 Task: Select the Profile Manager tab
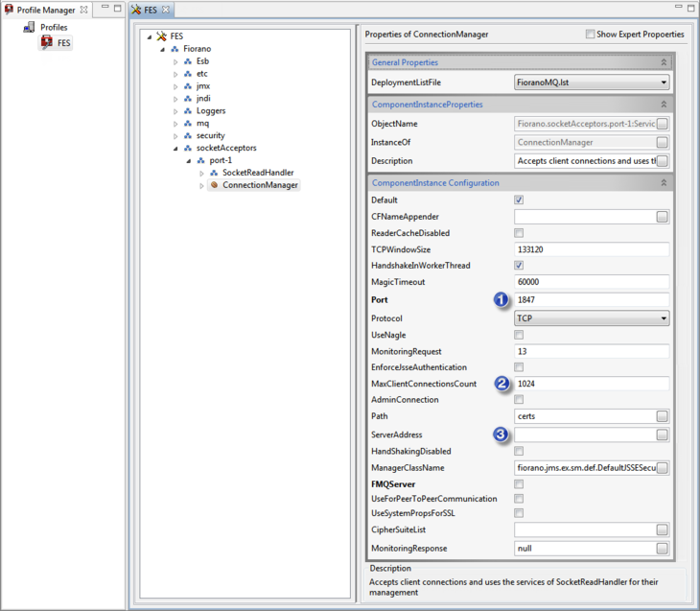click(x=44, y=10)
